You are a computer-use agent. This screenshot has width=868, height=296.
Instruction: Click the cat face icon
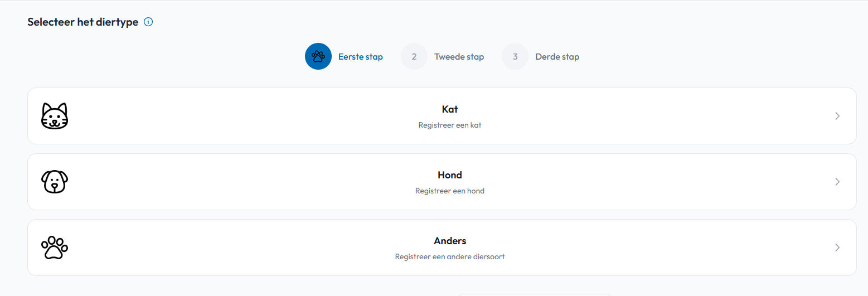(x=55, y=116)
